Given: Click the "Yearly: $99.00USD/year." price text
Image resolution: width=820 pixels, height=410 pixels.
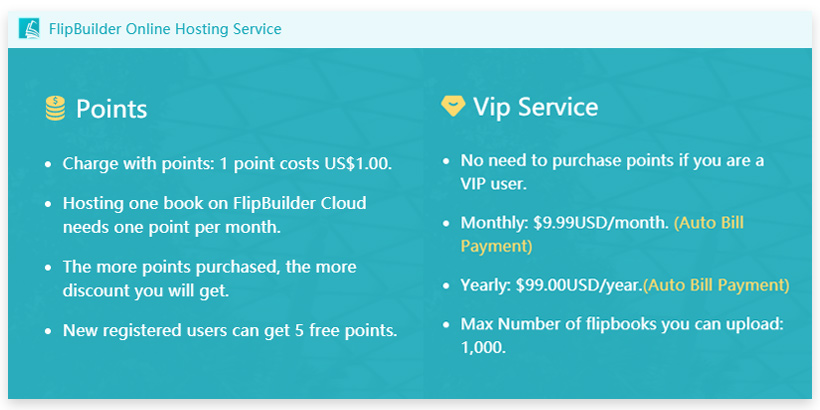Looking at the screenshot, I should tap(550, 285).
